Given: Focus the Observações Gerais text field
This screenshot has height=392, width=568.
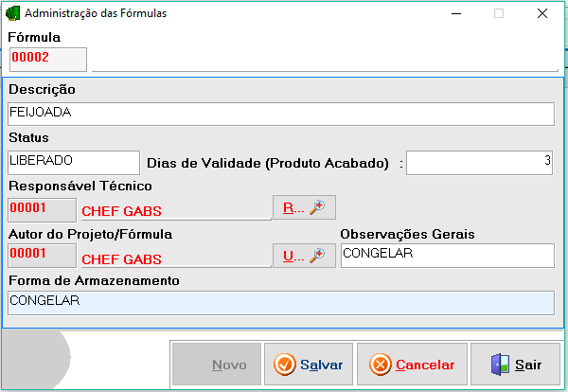Looking at the screenshot, I should (x=448, y=256).
